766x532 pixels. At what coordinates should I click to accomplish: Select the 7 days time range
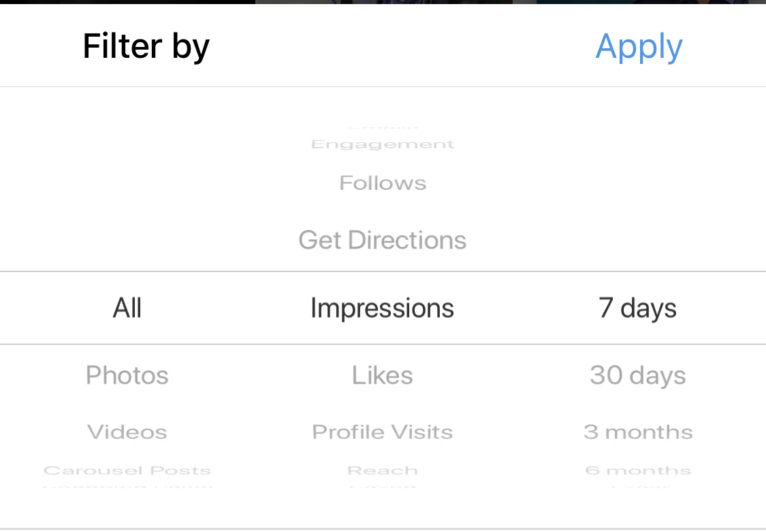pyautogui.click(x=637, y=308)
